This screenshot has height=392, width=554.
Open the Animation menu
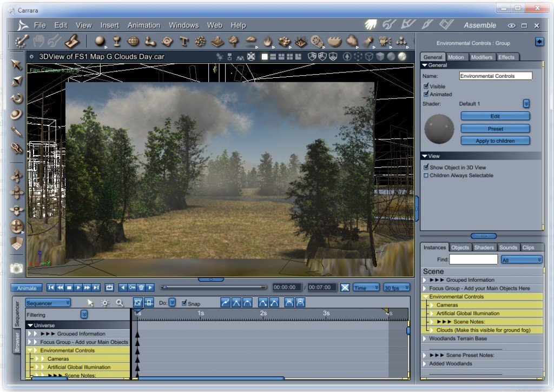tap(144, 25)
